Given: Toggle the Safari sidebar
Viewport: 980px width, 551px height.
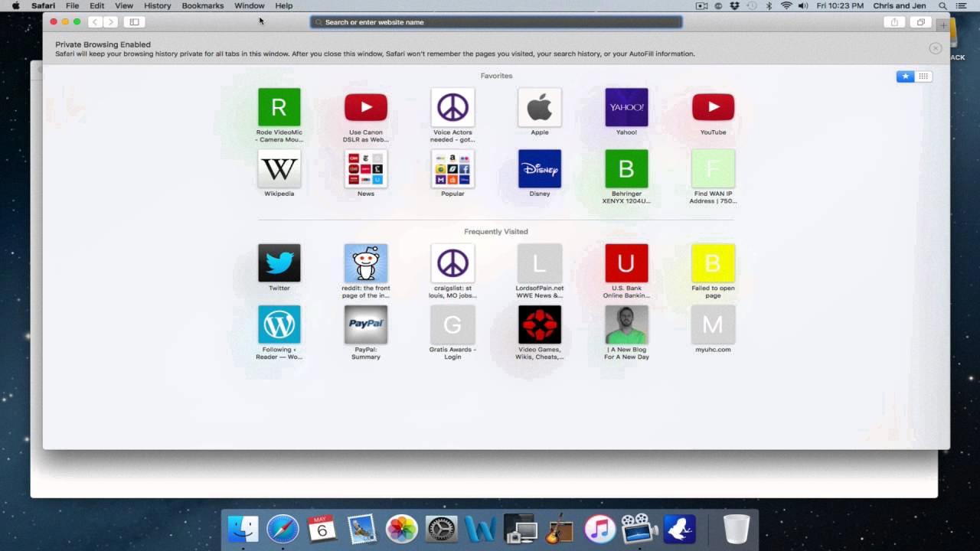Looking at the screenshot, I should coord(134,22).
